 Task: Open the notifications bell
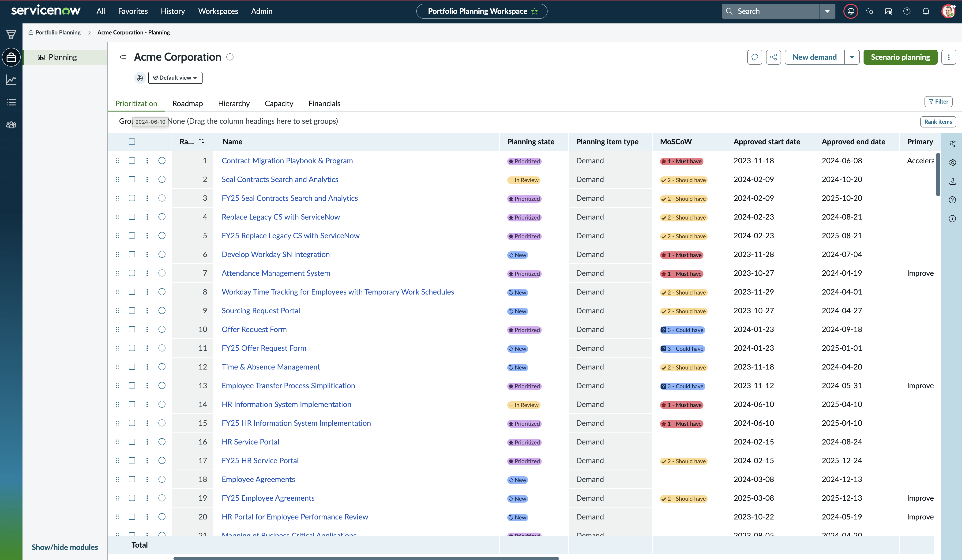pos(926,11)
